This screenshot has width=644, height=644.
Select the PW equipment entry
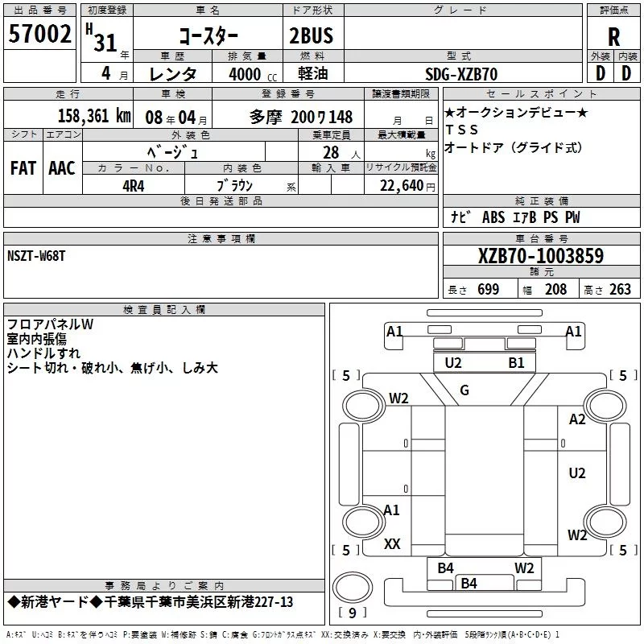(572, 217)
